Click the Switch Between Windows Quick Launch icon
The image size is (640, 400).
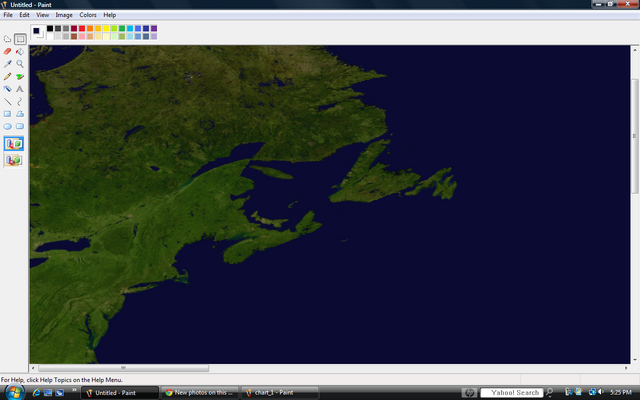click(60, 393)
